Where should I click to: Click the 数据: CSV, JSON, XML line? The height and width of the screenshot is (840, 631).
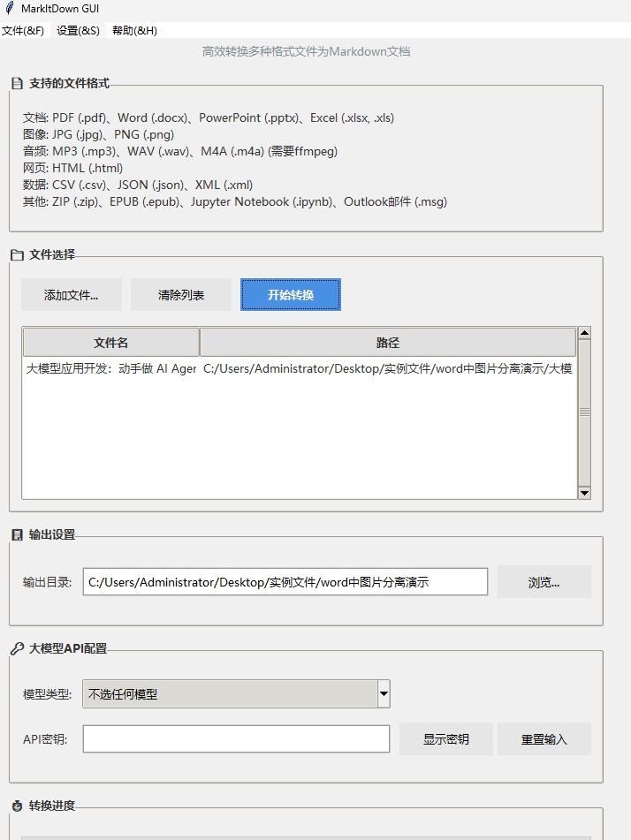(x=138, y=185)
